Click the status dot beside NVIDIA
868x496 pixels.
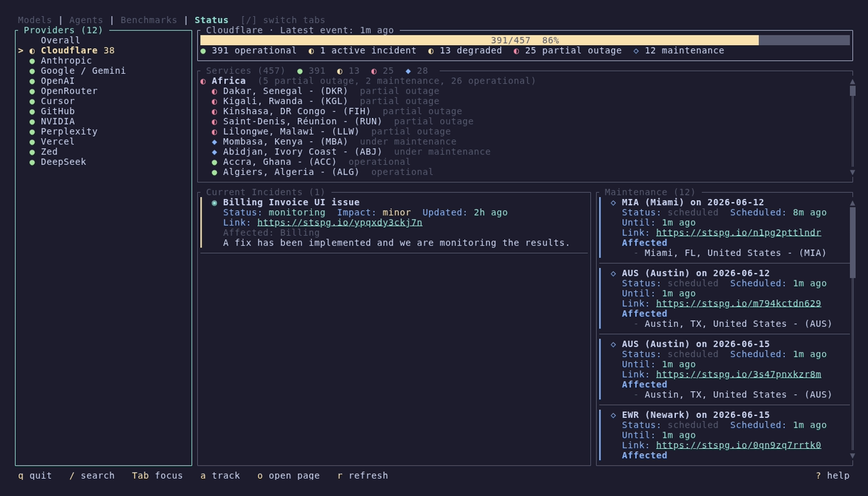tap(32, 122)
